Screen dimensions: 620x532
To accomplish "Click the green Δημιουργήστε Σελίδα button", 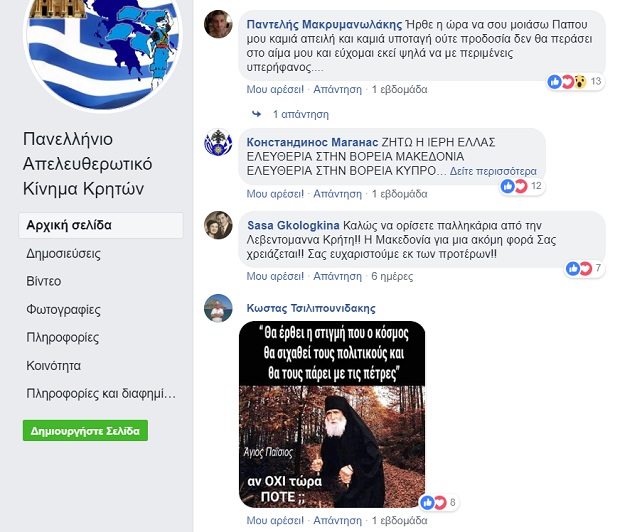I will tap(85, 430).
